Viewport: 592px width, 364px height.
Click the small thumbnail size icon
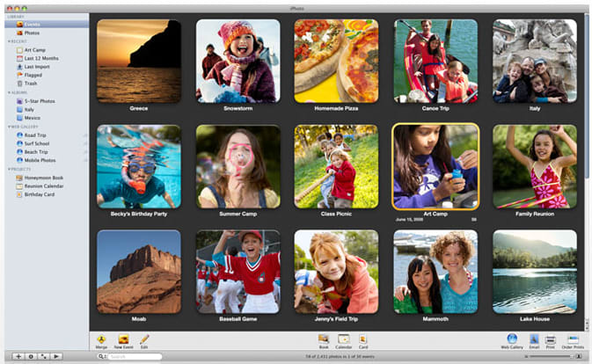click(x=525, y=356)
